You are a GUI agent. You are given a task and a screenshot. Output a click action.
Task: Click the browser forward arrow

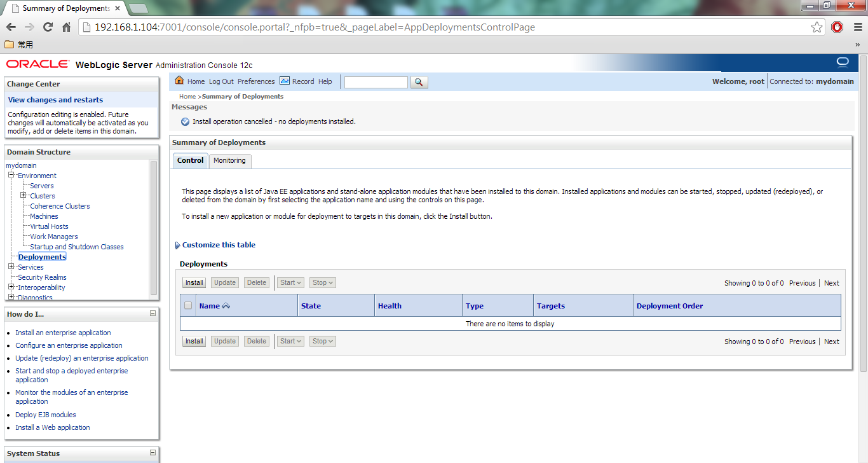(29, 27)
